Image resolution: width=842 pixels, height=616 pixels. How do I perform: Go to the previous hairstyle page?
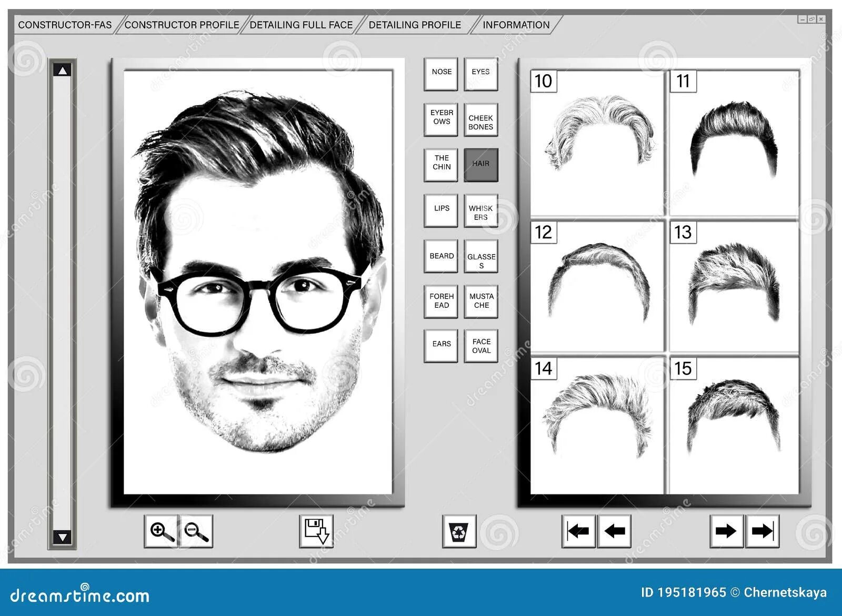point(614,531)
